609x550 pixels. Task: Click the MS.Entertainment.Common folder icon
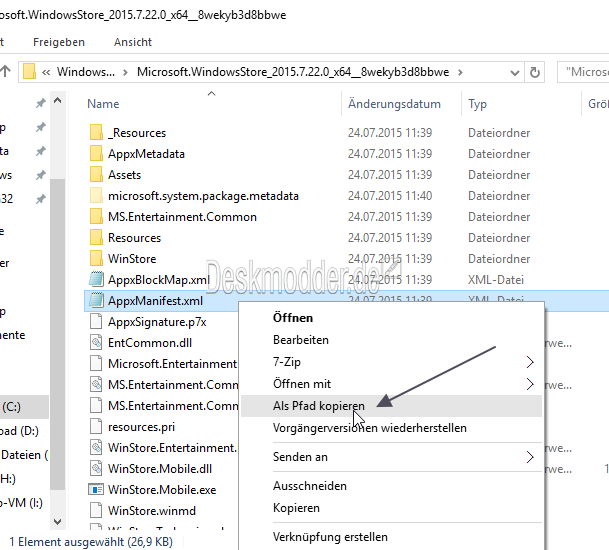[x=96, y=216]
